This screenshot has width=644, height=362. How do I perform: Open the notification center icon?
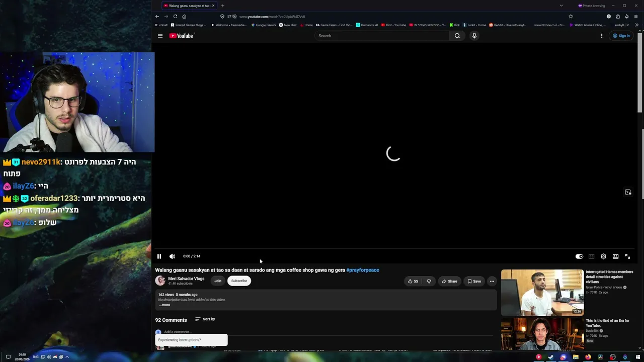[8, 357]
